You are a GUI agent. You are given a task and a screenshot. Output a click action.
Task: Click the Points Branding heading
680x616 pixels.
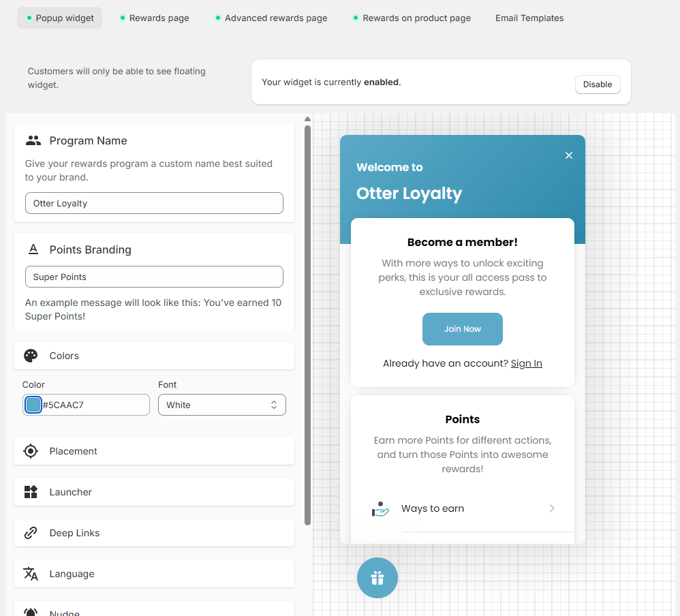point(90,249)
